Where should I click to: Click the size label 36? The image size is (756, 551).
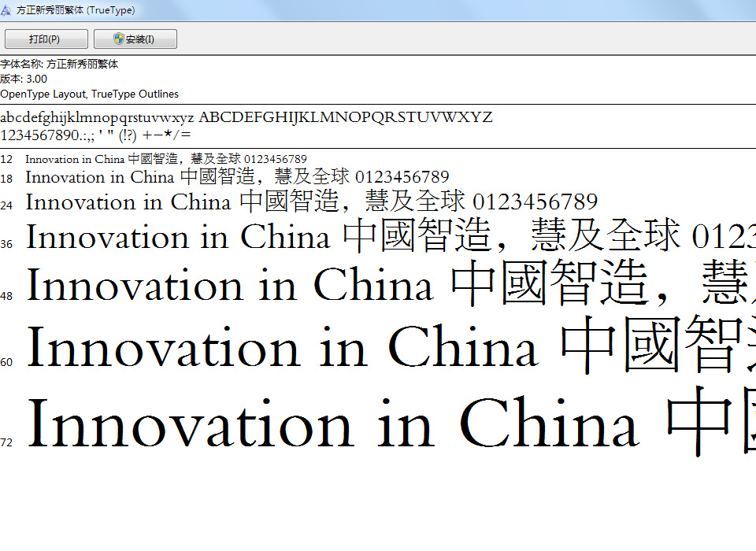click(7, 244)
